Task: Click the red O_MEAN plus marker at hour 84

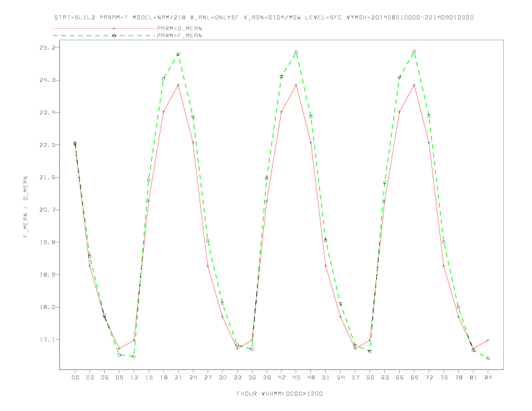Action: click(488, 340)
